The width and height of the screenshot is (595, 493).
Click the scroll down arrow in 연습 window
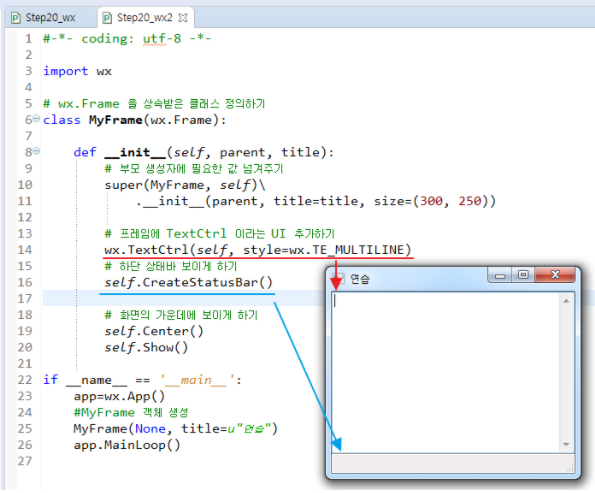[566, 444]
